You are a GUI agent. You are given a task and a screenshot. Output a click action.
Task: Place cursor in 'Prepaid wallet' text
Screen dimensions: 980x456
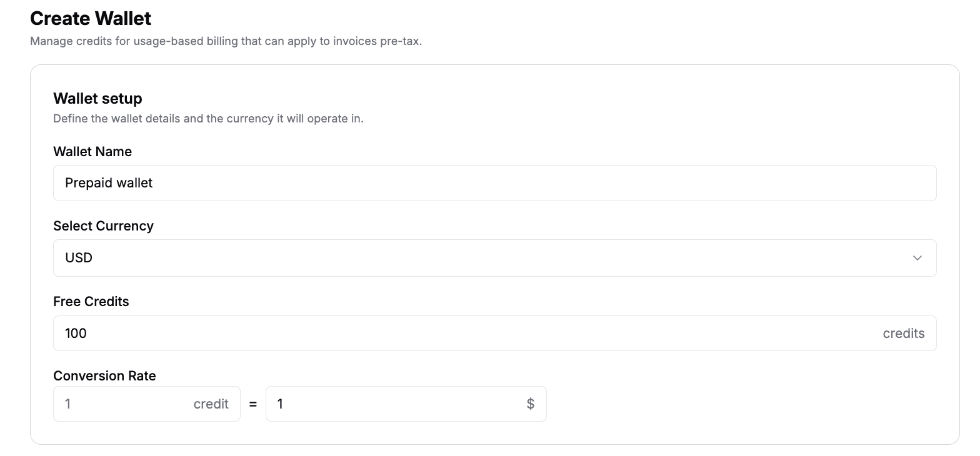pyautogui.click(x=109, y=183)
